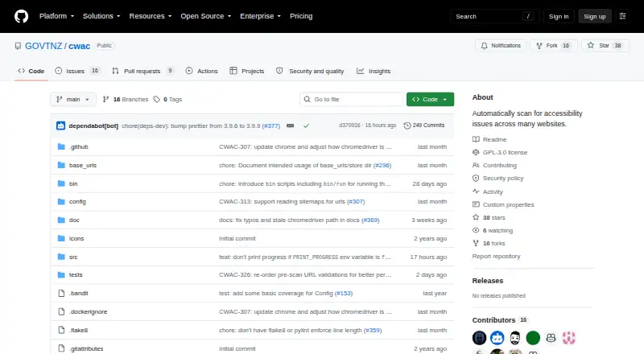Open the first contributor avatar

pyautogui.click(x=479, y=338)
